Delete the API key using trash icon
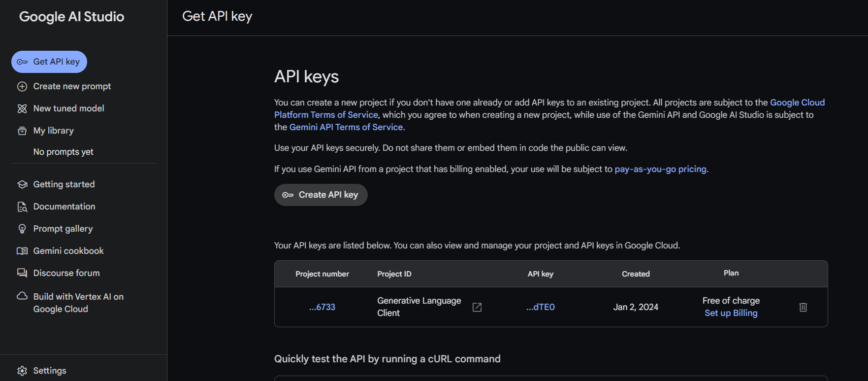 (803, 307)
